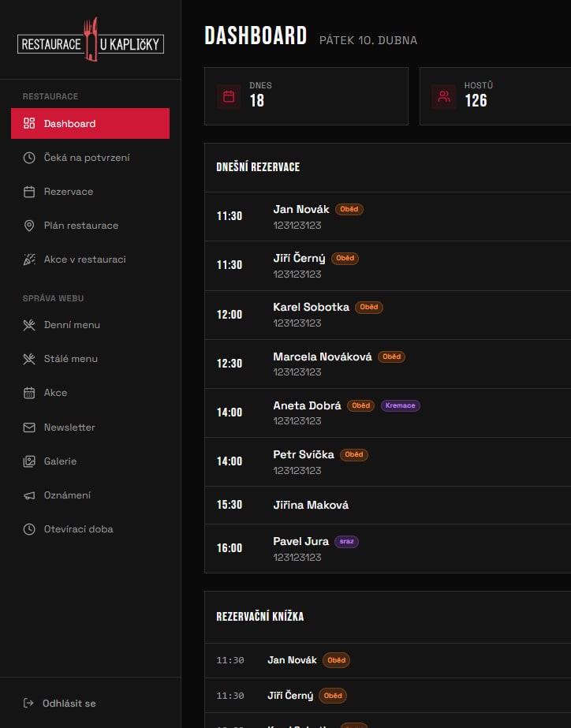
Task: Open the Stálé menu page
Action: click(x=71, y=359)
